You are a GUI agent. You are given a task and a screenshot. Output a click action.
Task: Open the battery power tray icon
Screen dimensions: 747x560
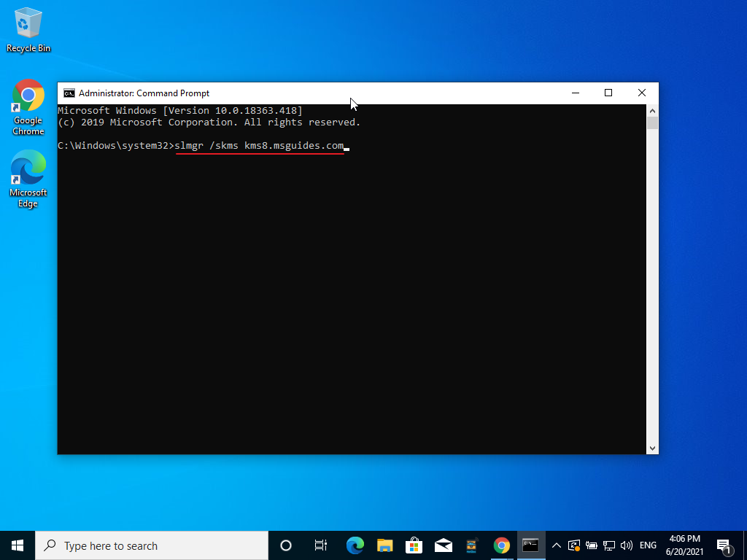pos(591,545)
